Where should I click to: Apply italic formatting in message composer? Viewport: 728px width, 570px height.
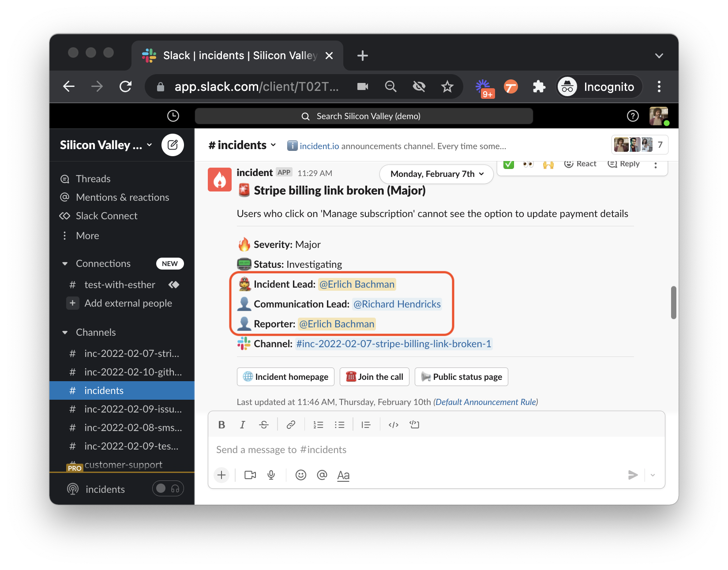coord(242,425)
